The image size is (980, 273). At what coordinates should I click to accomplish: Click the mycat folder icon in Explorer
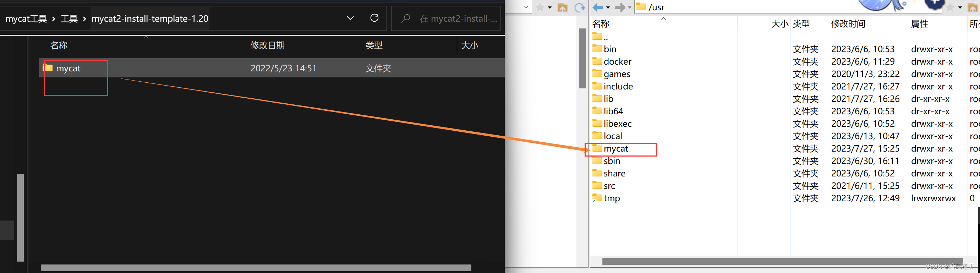point(48,68)
